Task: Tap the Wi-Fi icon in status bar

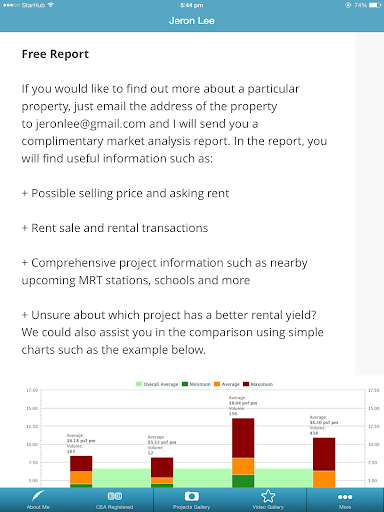Action: point(51,5)
